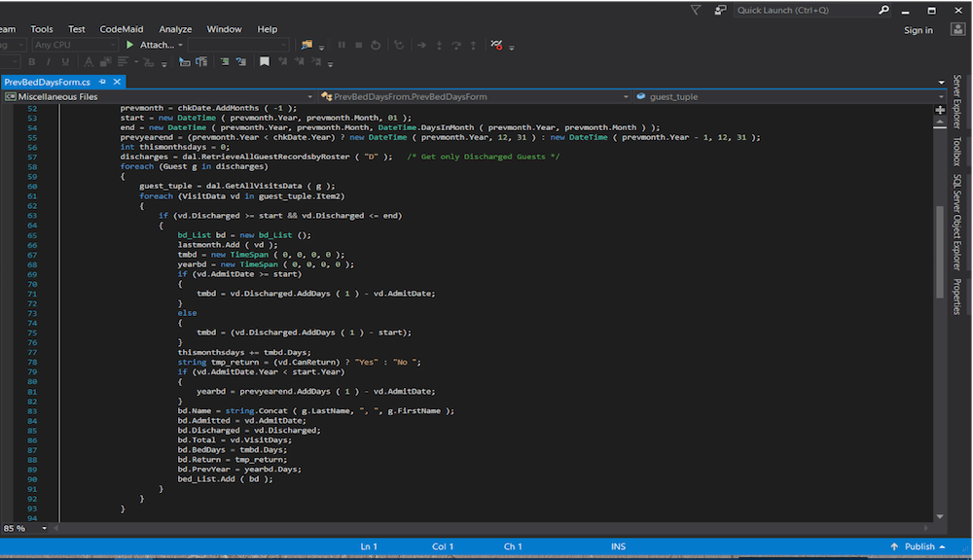This screenshot has width=973, height=560.
Task: Open the Analyze menu
Action: pyautogui.click(x=175, y=30)
